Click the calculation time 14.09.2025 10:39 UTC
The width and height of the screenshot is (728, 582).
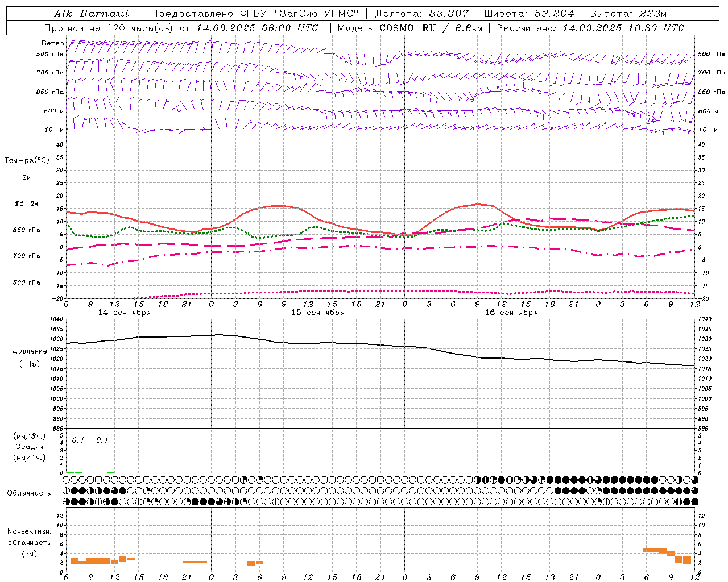(x=623, y=28)
